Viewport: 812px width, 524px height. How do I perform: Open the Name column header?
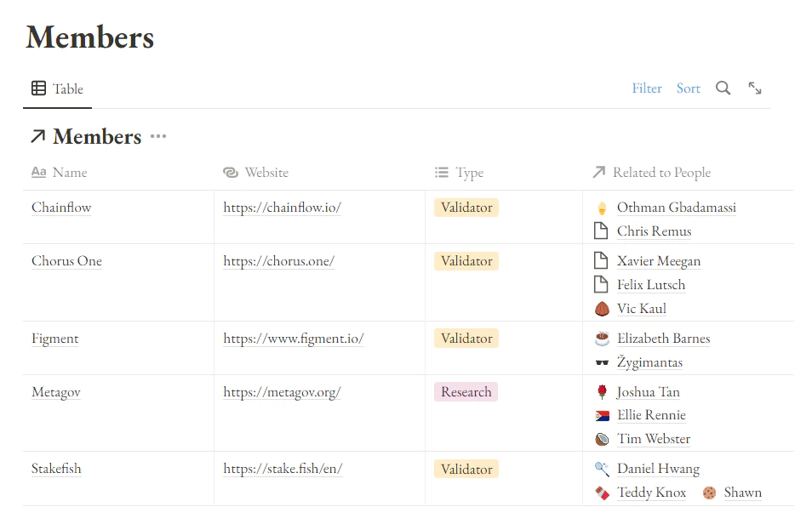pos(59,173)
